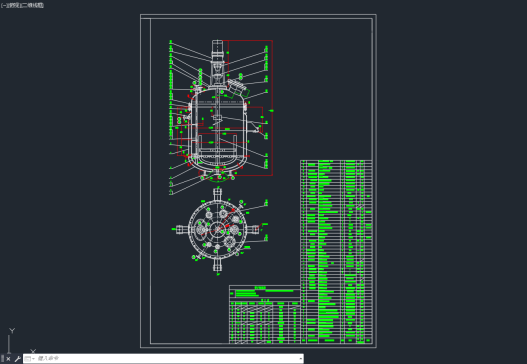Select the circular top plan view
Image resolution: width=527 pixels, height=364 pixels.
coord(217,230)
